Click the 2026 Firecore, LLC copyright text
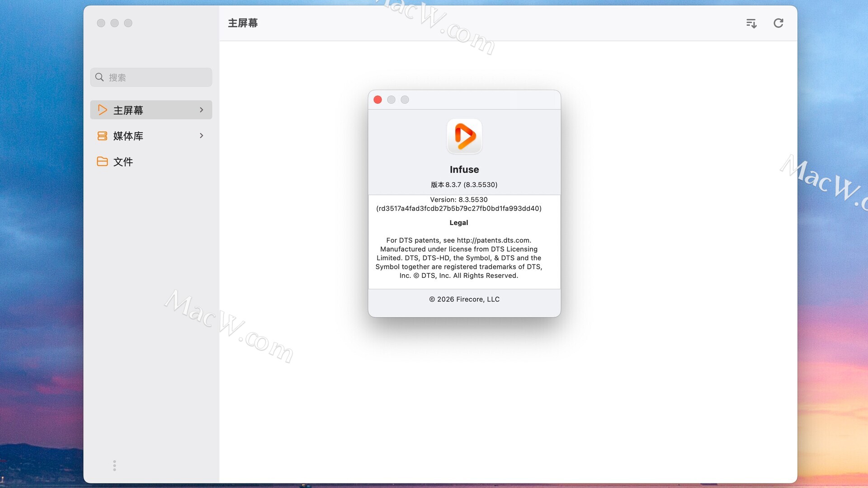Screen dimensions: 868x488 pos(464,299)
